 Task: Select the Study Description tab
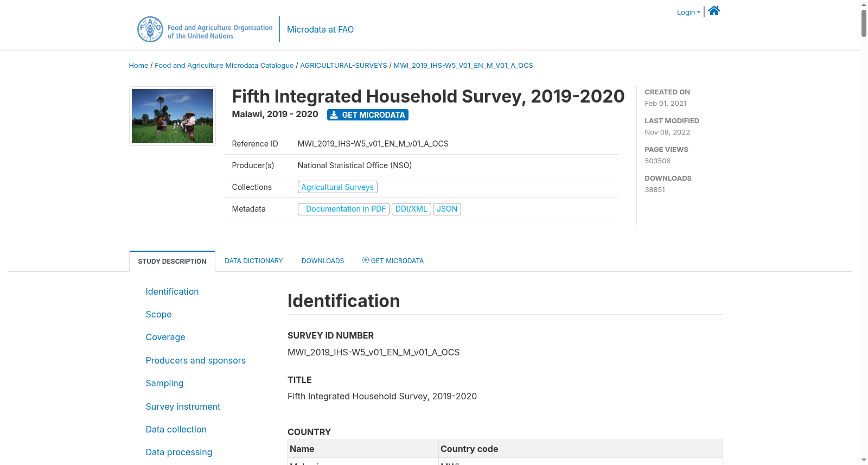(172, 262)
